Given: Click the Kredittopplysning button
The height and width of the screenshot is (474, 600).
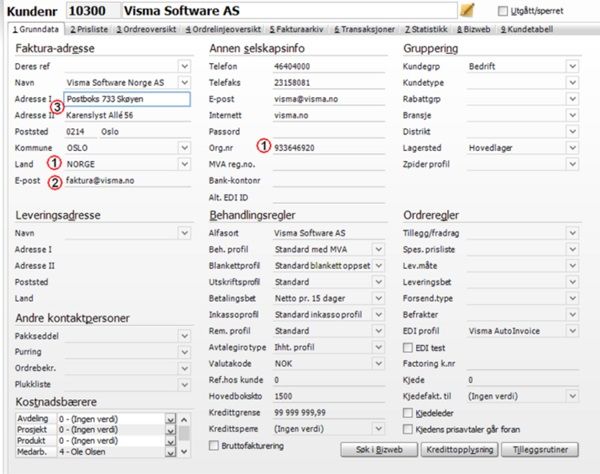Looking at the screenshot, I should click(459, 450).
